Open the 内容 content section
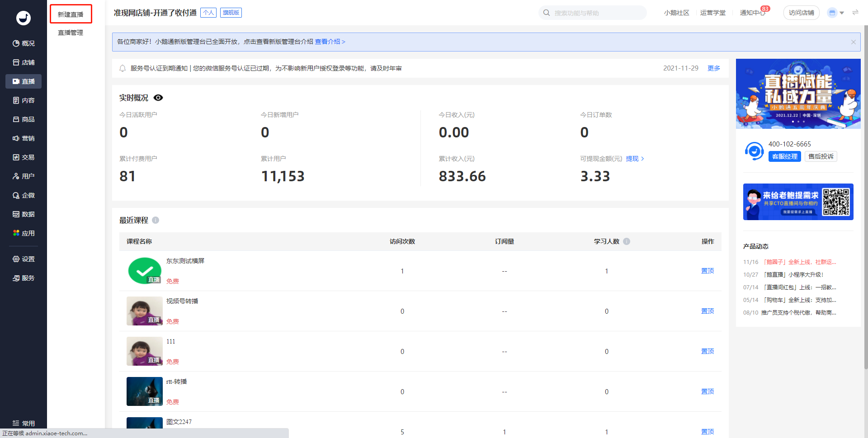 24,100
